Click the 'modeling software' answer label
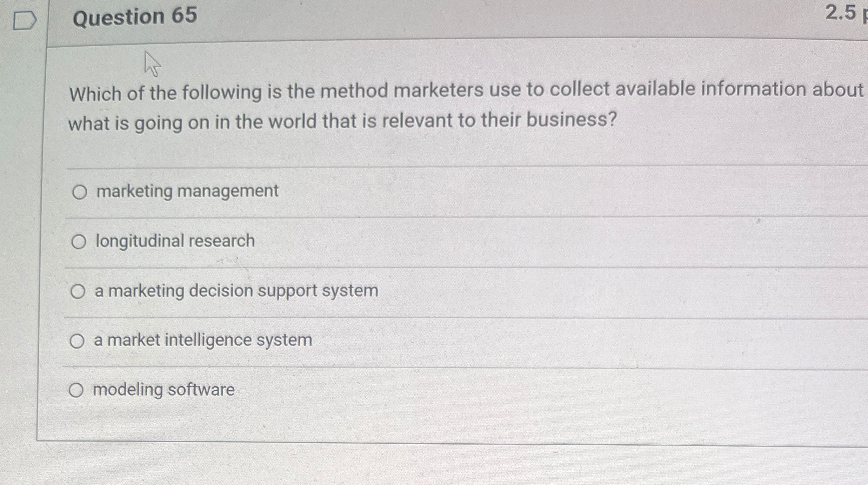Screen dimensions: 868x485 163,390
